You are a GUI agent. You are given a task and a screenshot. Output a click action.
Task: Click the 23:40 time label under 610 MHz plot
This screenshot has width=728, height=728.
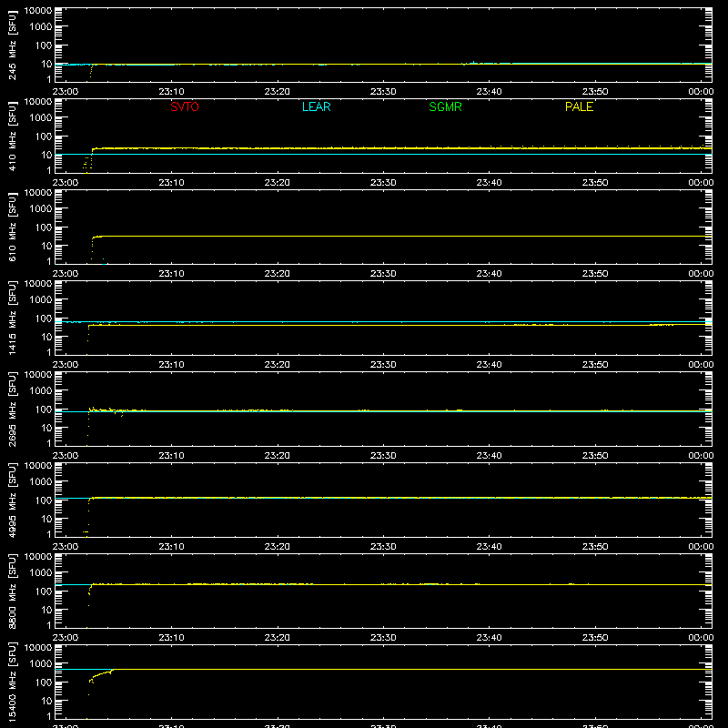[489, 274]
